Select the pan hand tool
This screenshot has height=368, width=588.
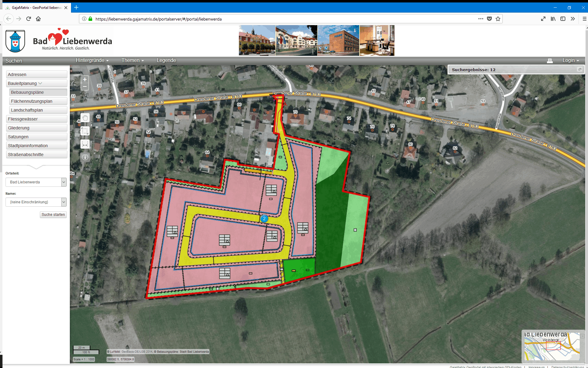(x=85, y=118)
